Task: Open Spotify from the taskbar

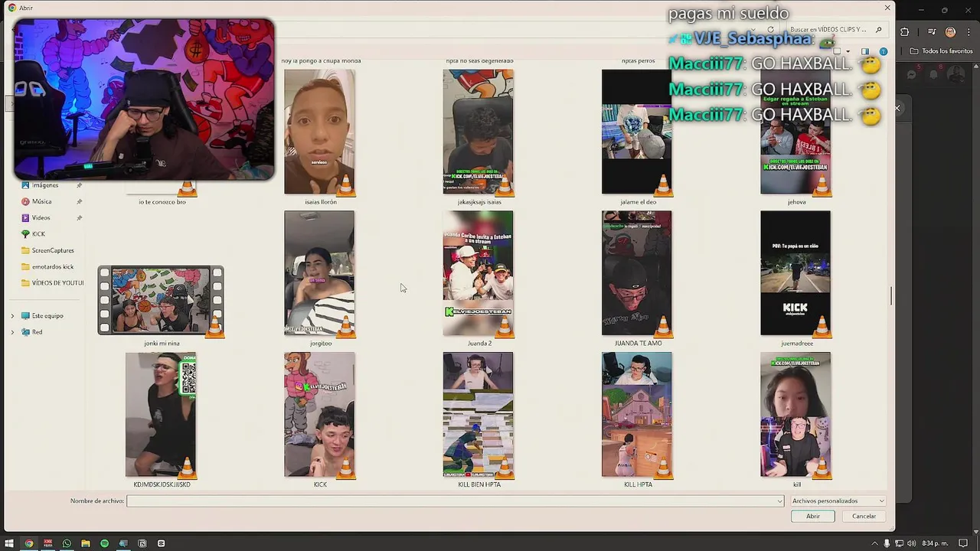Action: click(105, 543)
